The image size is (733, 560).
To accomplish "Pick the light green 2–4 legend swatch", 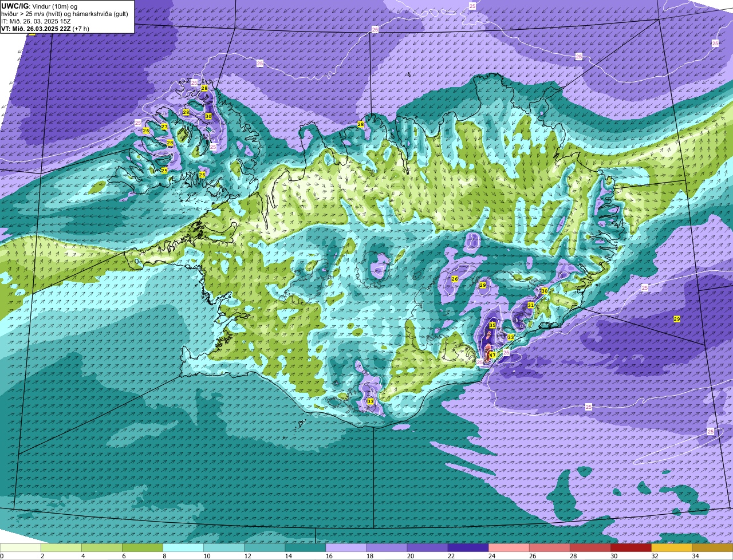I will pos(61,548).
